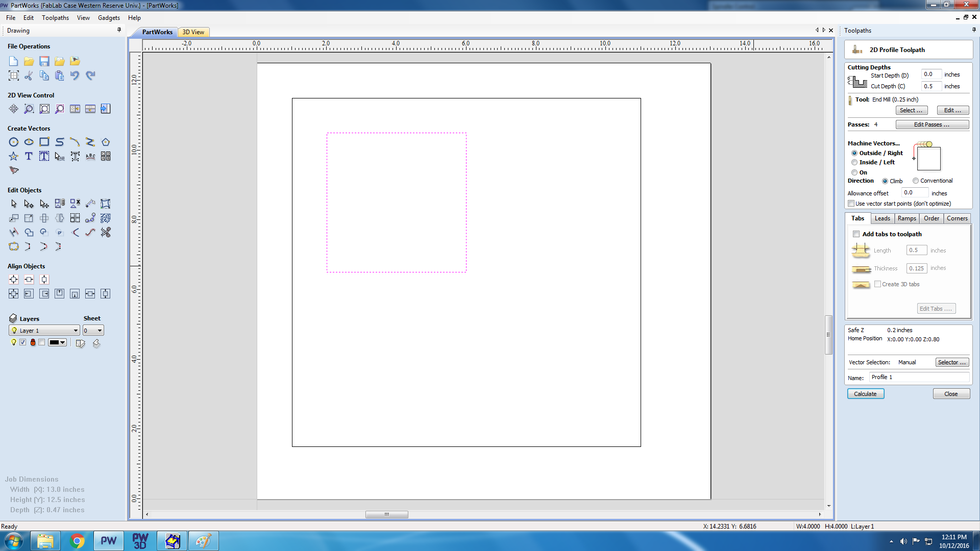This screenshot has height=551, width=980.
Task: Enable Add tabs to toolpath
Action: (856, 234)
